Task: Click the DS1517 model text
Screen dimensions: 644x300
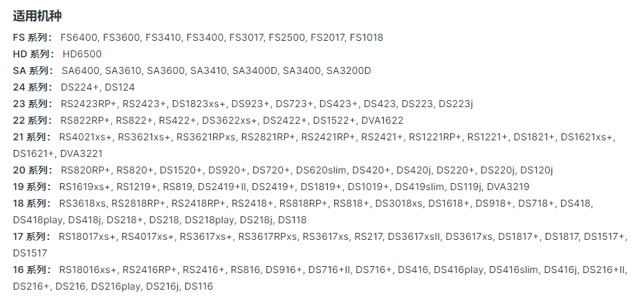Action: pyautogui.click(x=30, y=253)
